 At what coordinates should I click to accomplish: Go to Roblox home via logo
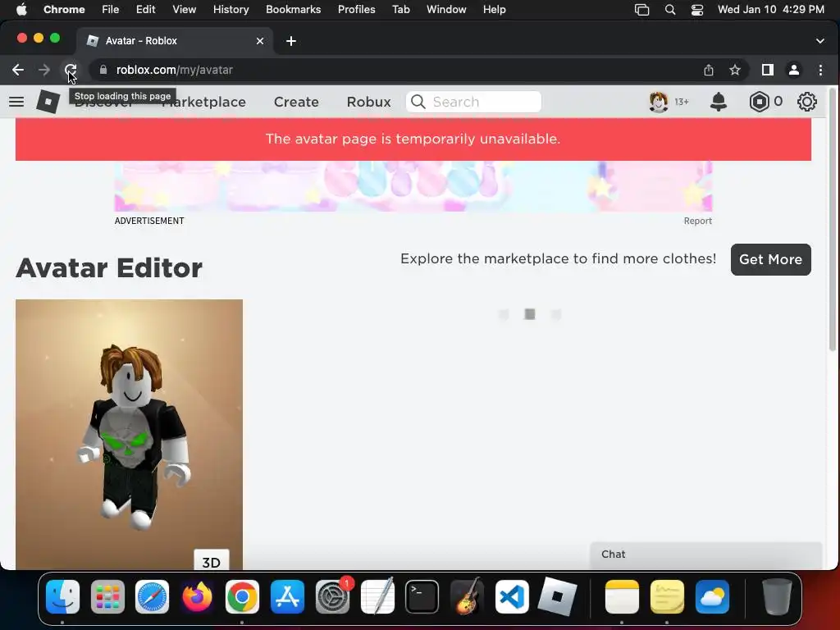click(x=48, y=101)
